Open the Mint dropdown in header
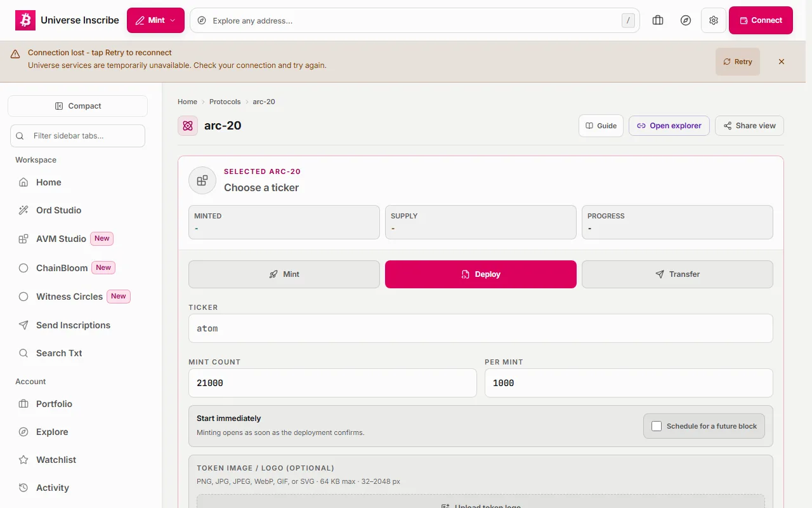 [x=155, y=20]
